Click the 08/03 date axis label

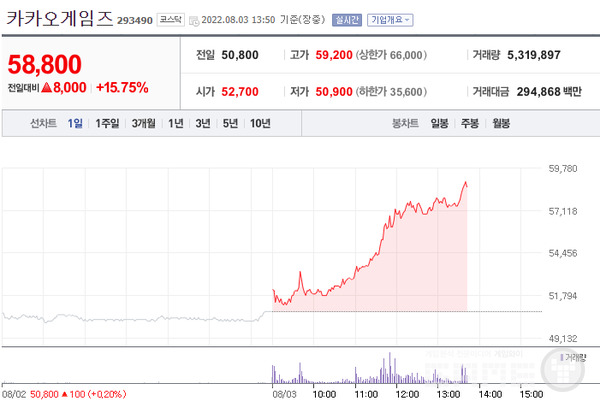click(x=284, y=394)
